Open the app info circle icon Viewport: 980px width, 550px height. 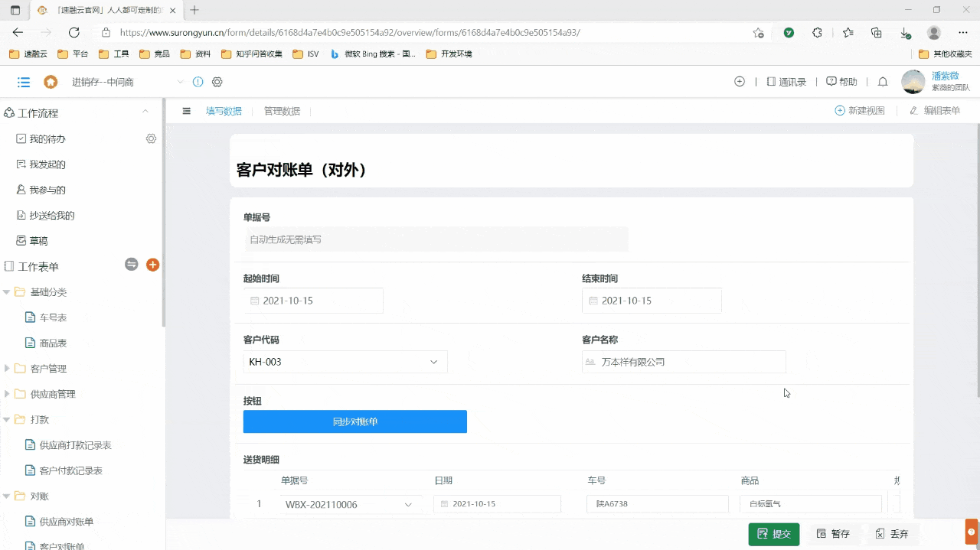point(198,82)
